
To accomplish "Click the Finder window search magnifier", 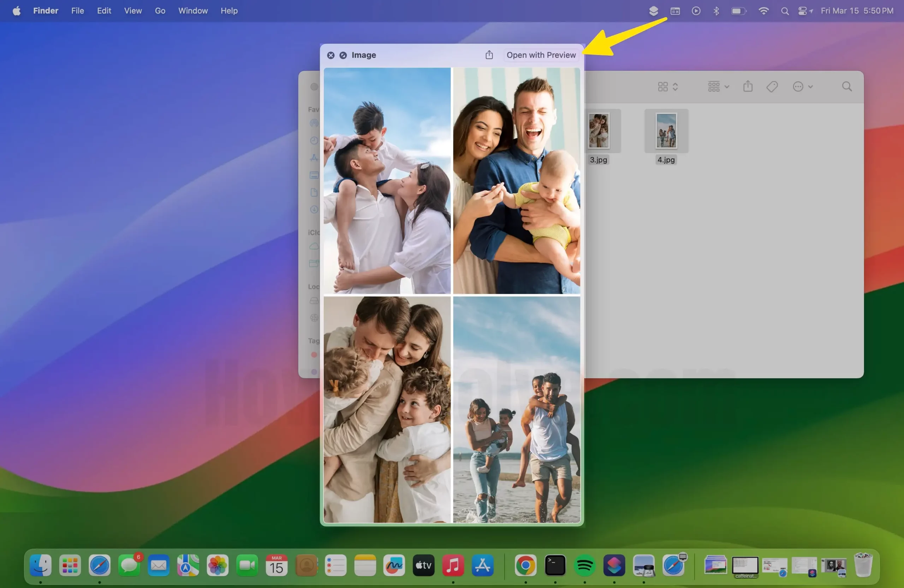I will (x=847, y=87).
